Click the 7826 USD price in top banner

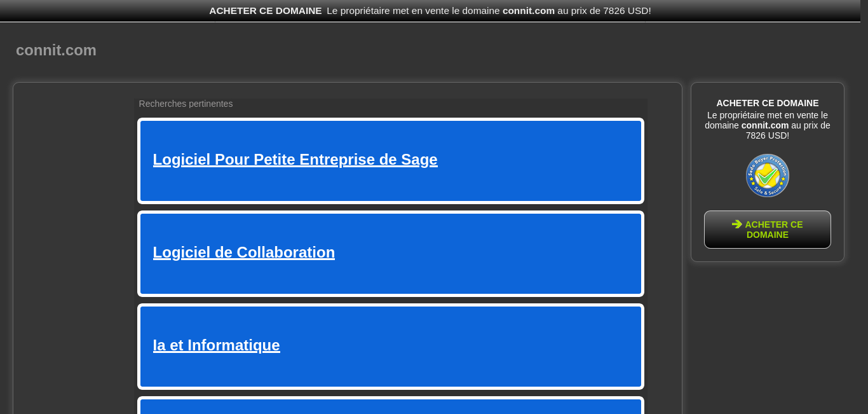tap(625, 11)
